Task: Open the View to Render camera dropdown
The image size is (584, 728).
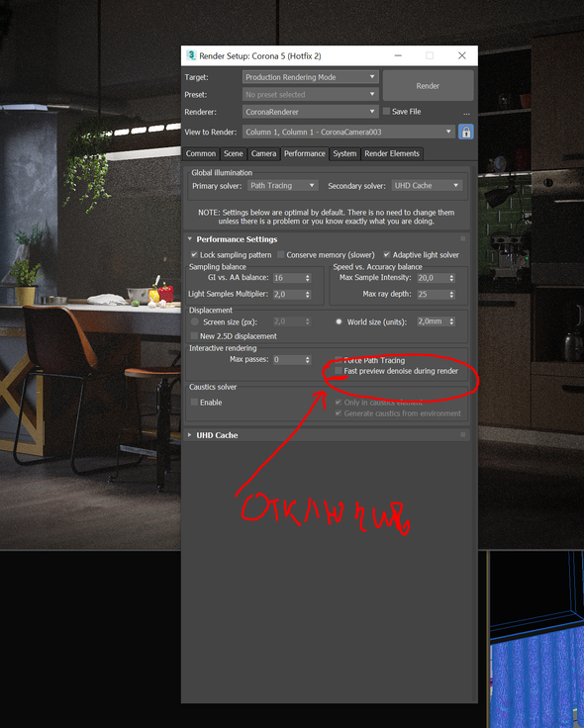Action: (x=348, y=132)
